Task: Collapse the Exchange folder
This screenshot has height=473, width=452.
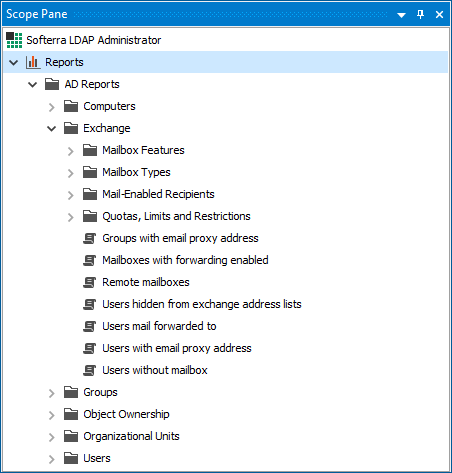Action: point(51,128)
